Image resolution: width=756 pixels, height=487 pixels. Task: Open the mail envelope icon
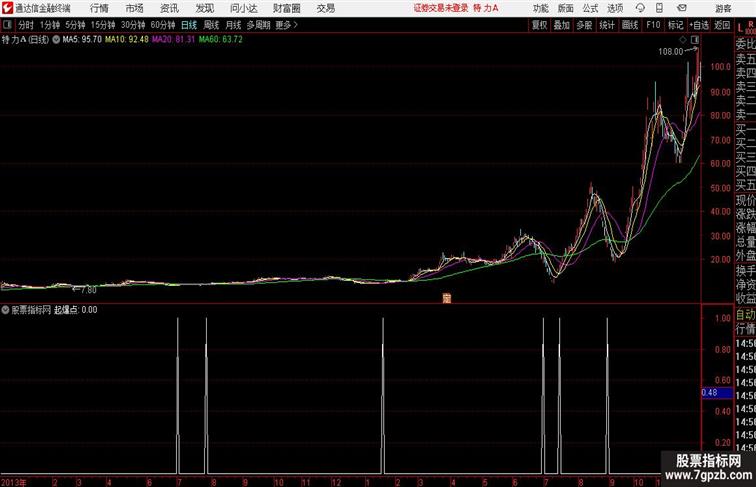(682, 8)
